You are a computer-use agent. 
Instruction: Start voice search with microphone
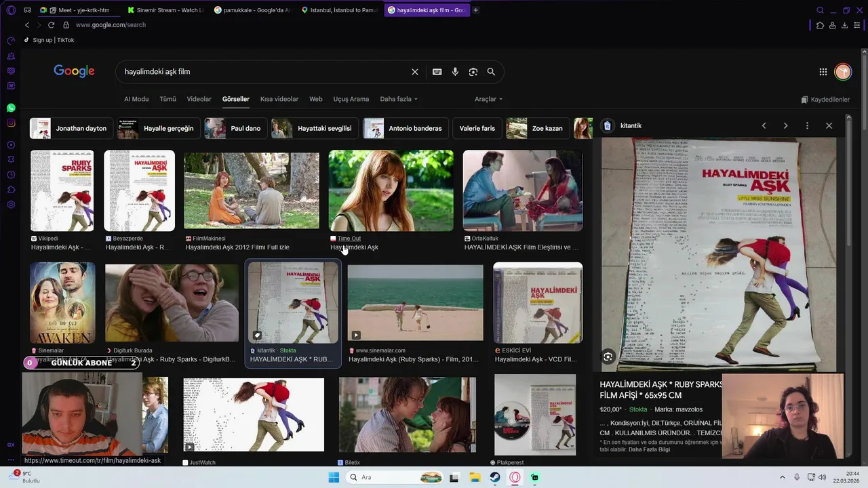[x=455, y=72]
